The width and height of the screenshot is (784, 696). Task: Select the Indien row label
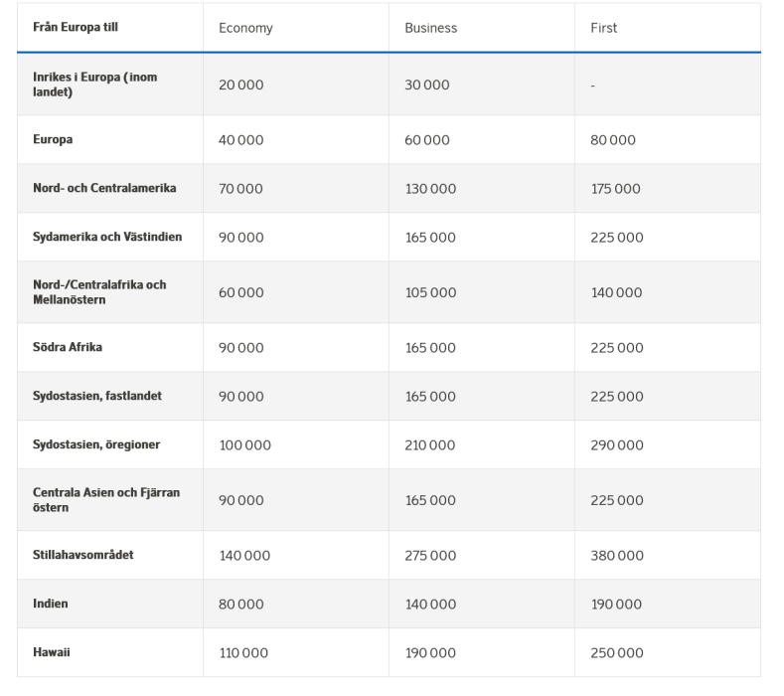click(51, 605)
